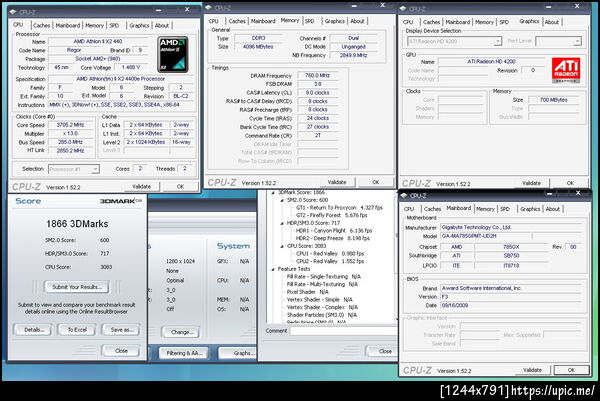Select the Shader Particles (SM3.0) row
Image resolution: width=600 pixels, height=401 pixels.
click(x=321, y=315)
